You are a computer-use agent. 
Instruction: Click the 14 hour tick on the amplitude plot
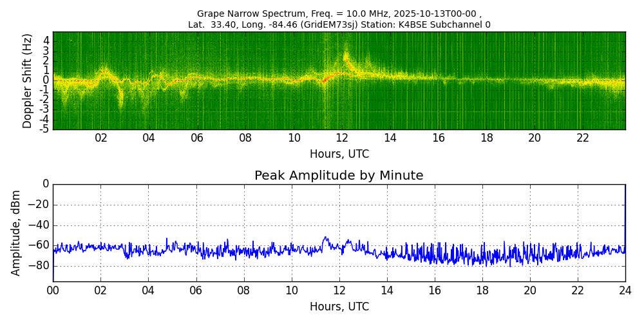point(386,290)
